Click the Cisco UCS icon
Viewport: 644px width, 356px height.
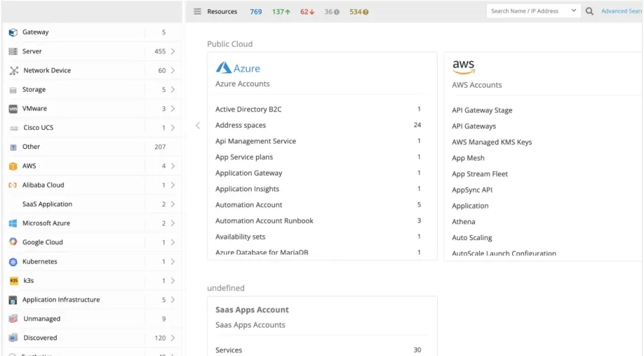[x=14, y=128]
